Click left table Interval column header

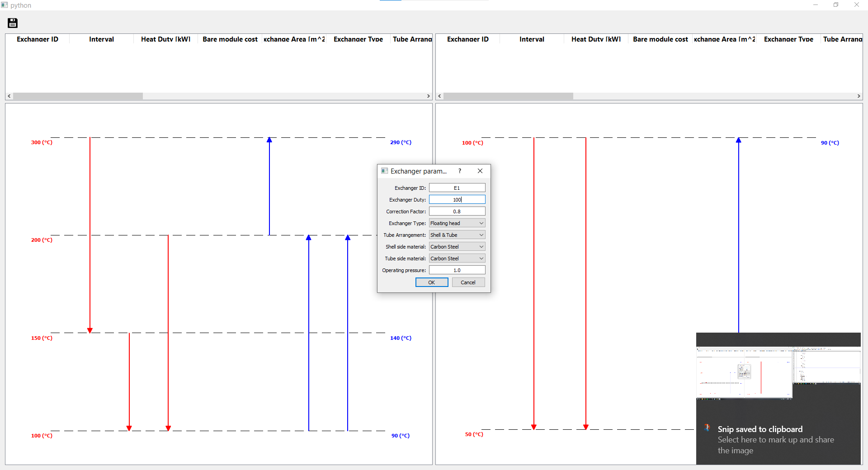click(x=101, y=39)
